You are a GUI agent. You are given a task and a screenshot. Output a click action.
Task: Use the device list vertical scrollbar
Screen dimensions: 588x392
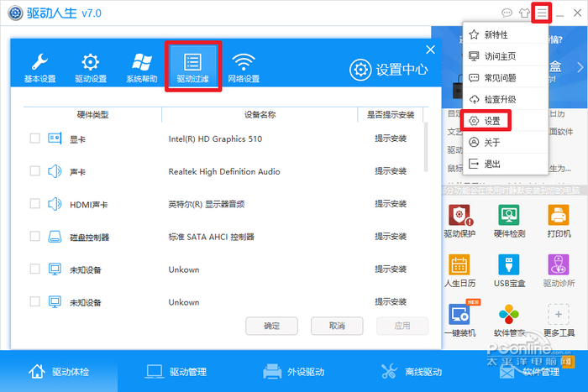426,147
